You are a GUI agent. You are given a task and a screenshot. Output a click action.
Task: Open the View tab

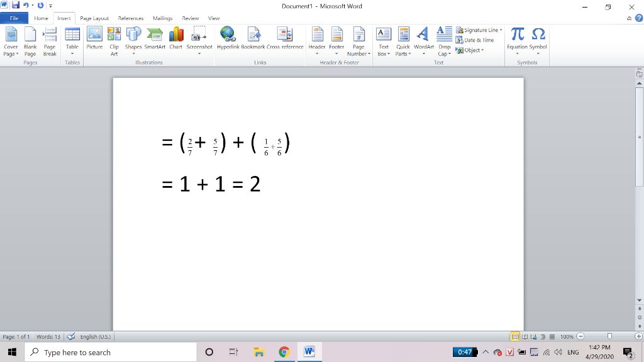pos(214,18)
